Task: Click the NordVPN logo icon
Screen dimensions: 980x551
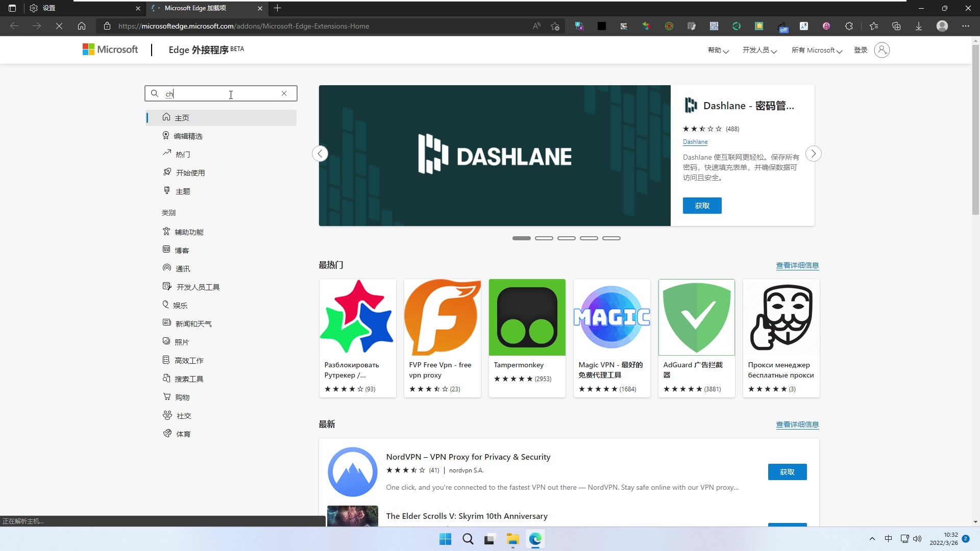Action: click(353, 472)
